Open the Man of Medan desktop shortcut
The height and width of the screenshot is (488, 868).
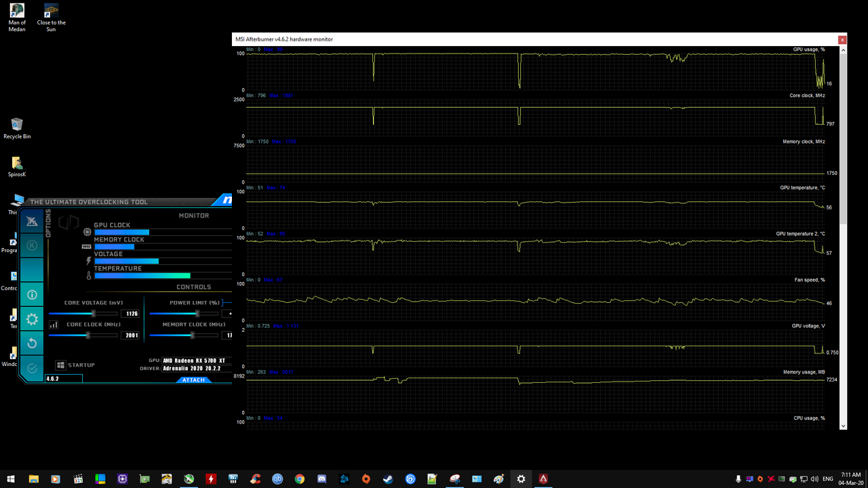pos(17,18)
